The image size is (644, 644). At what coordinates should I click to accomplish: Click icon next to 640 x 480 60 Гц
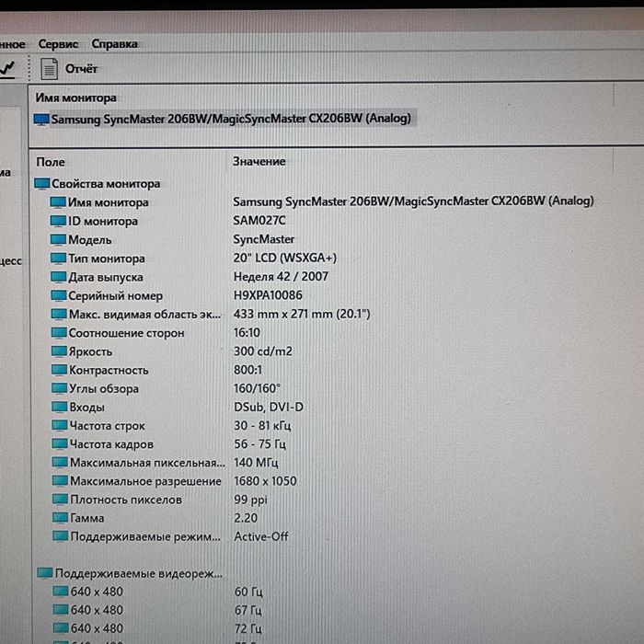click(x=61, y=592)
